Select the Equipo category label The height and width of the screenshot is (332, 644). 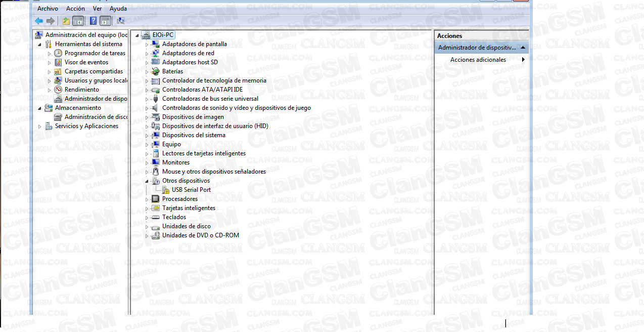[171, 144]
